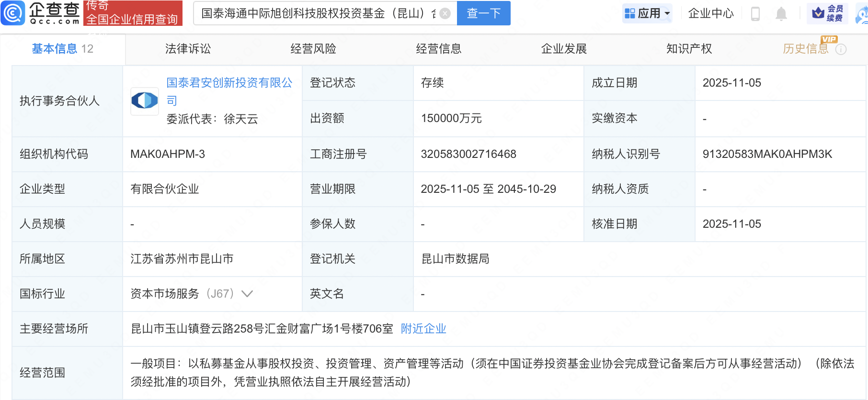Click the Qcc (企查查) logo
The width and height of the screenshot is (868, 400).
[x=41, y=13]
